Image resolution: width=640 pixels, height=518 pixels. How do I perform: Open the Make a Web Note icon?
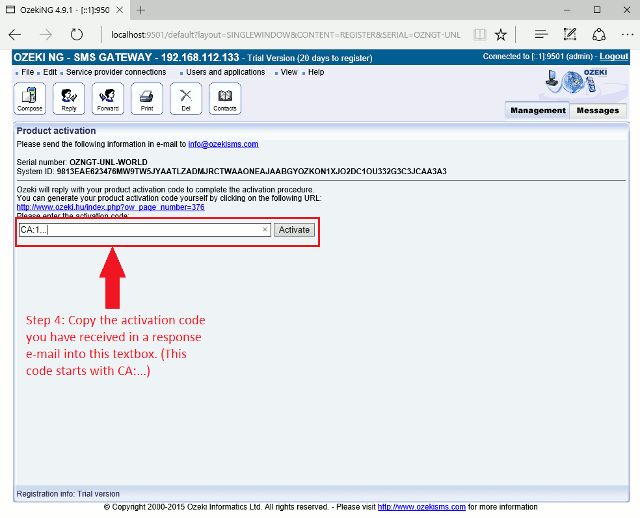569,35
